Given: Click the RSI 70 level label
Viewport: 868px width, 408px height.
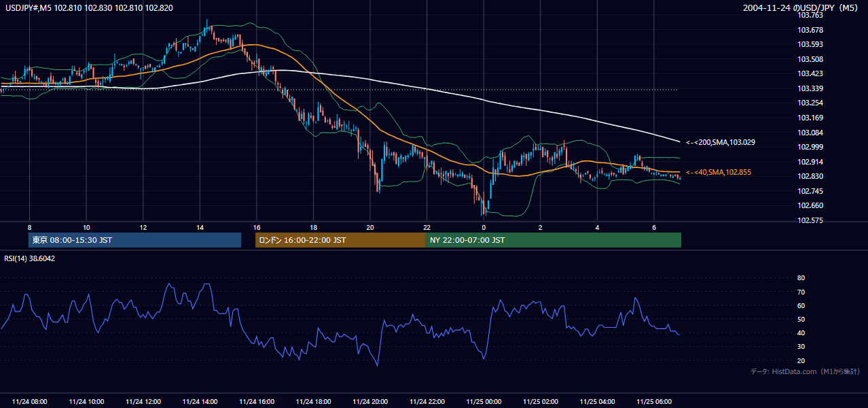Looking at the screenshot, I should pos(801,292).
